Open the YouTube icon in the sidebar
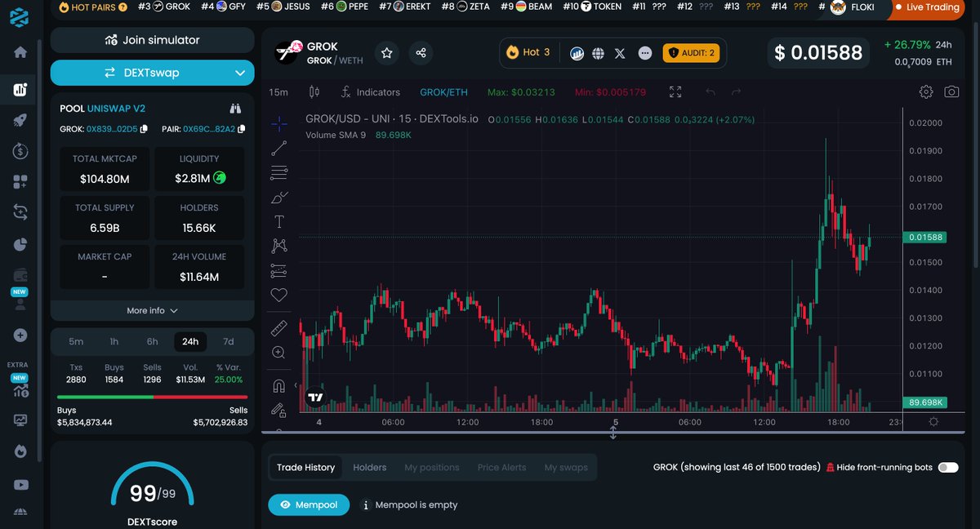Image resolution: width=980 pixels, height=529 pixels. pyautogui.click(x=20, y=484)
